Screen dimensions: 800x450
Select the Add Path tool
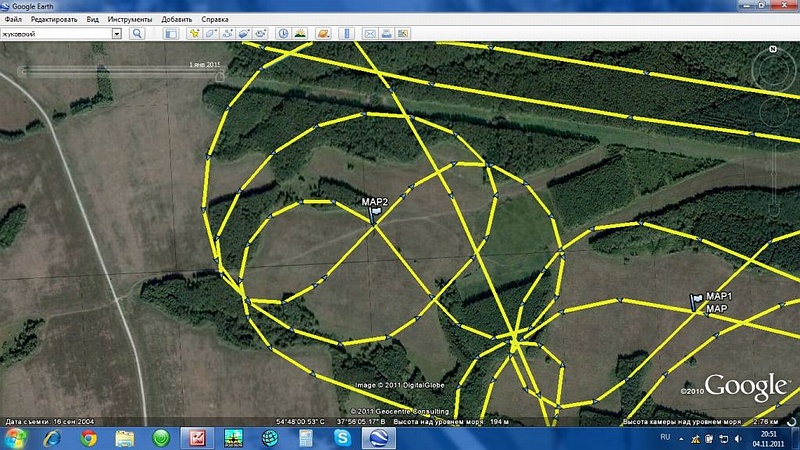click(228, 33)
